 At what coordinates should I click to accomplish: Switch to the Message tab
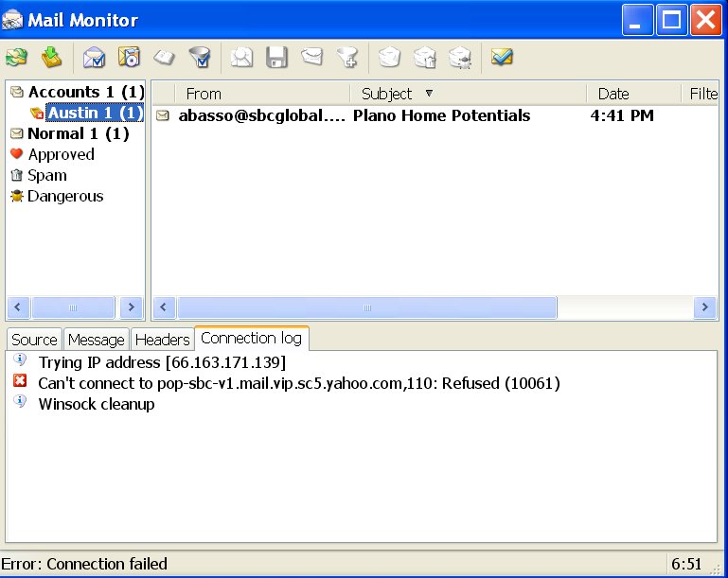pyautogui.click(x=97, y=340)
